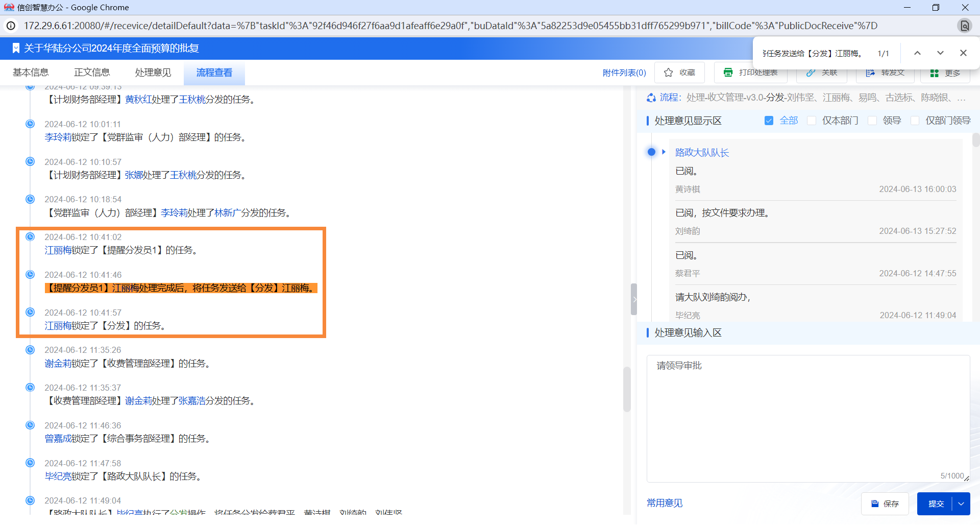Image resolution: width=980 pixels, height=526 pixels.
Task: Click the clock icon for 2024-06-12 10:41:46
Action: tap(30, 274)
